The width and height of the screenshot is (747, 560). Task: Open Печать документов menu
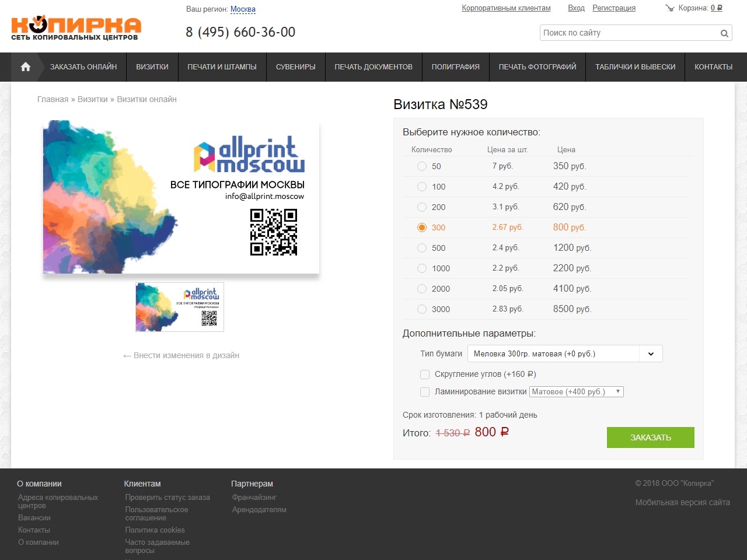pyautogui.click(x=373, y=67)
